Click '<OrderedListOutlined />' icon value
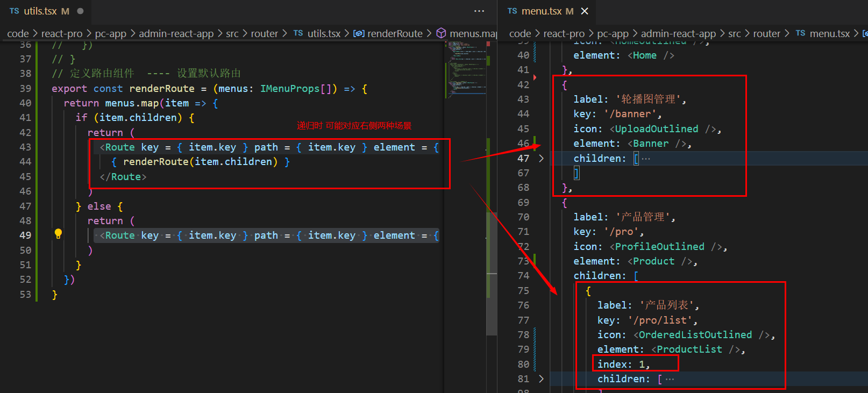 coord(701,334)
